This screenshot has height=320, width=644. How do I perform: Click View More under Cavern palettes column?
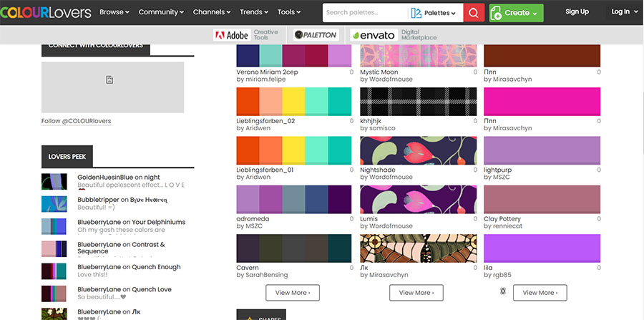[x=292, y=293]
